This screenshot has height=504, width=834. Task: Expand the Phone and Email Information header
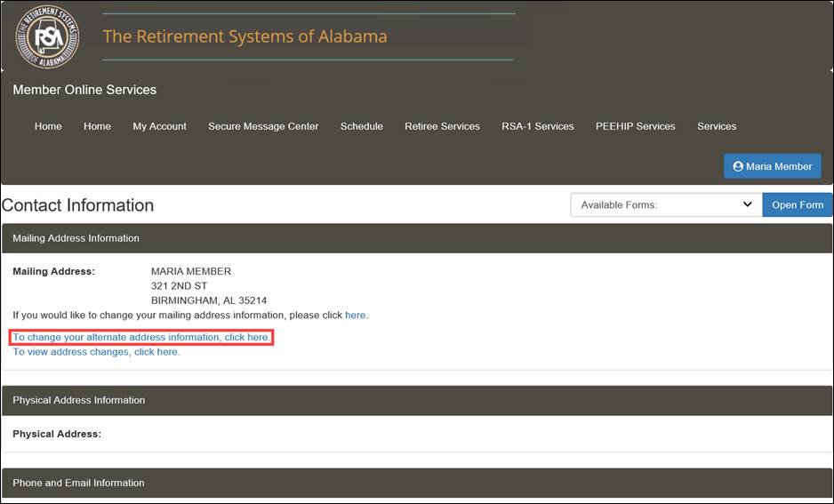tap(416, 483)
